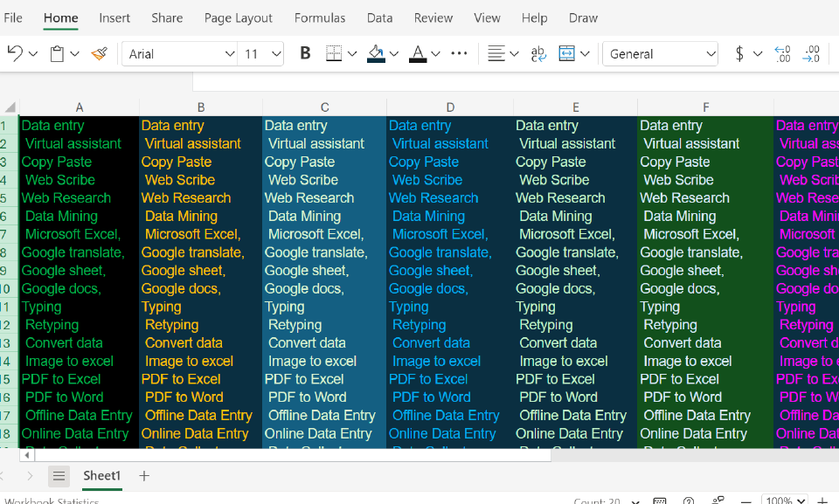The height and width of the screenshot is (504, 839).
Task: Open the Review tab
Action: pyautogui.click(x=433, y=17)
